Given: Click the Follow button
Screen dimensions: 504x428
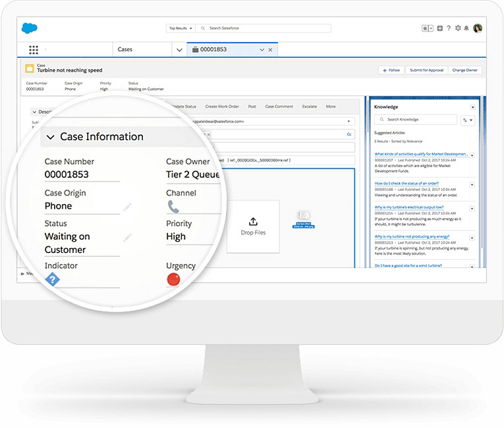Looking at the screenshot, I should (x=391, y=70).
